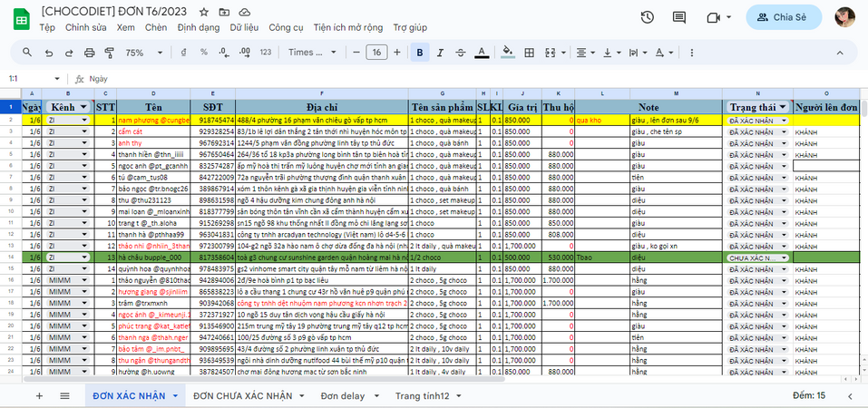This screenshot has height=408, width=868.
Task: Open the Times font family dropdown
Action: (312, 53)
